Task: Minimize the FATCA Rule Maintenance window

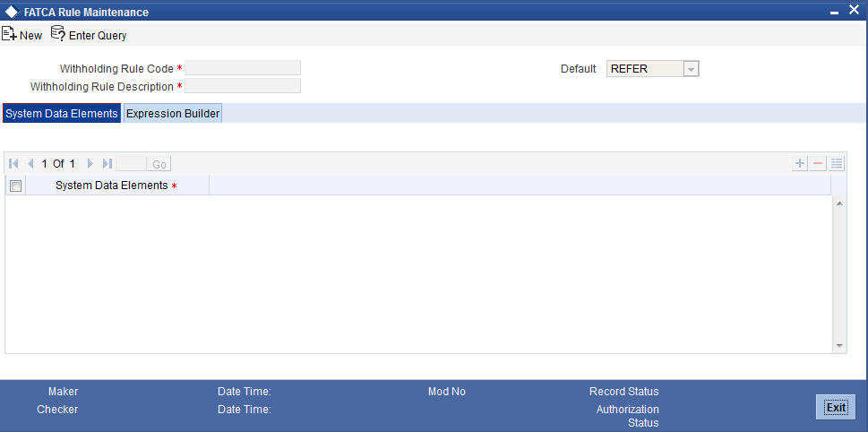Action: 835,13
